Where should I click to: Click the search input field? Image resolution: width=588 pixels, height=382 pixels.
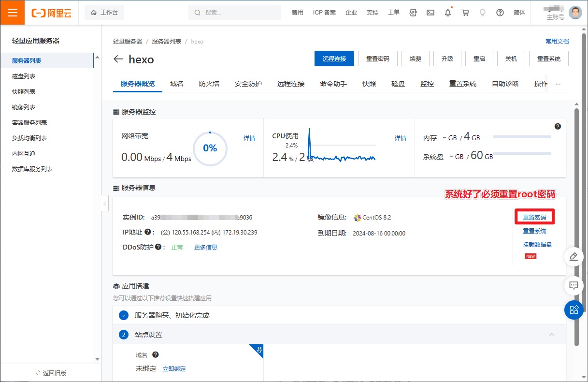(240, 13)
